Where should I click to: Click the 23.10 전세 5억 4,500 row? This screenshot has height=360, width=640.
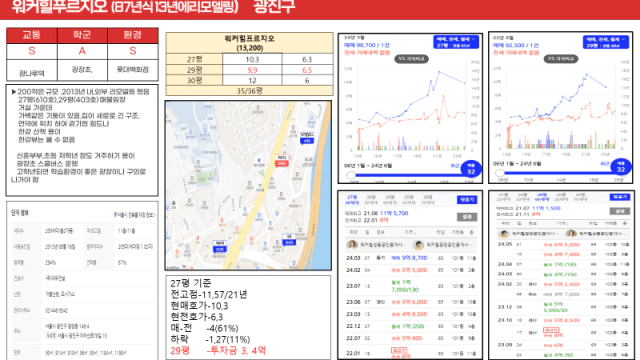pos(563,320)
